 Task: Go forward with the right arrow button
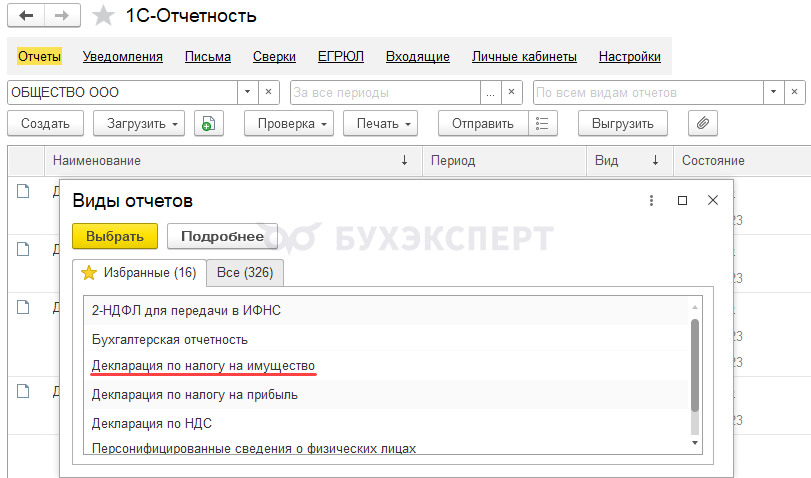point(62,16)
